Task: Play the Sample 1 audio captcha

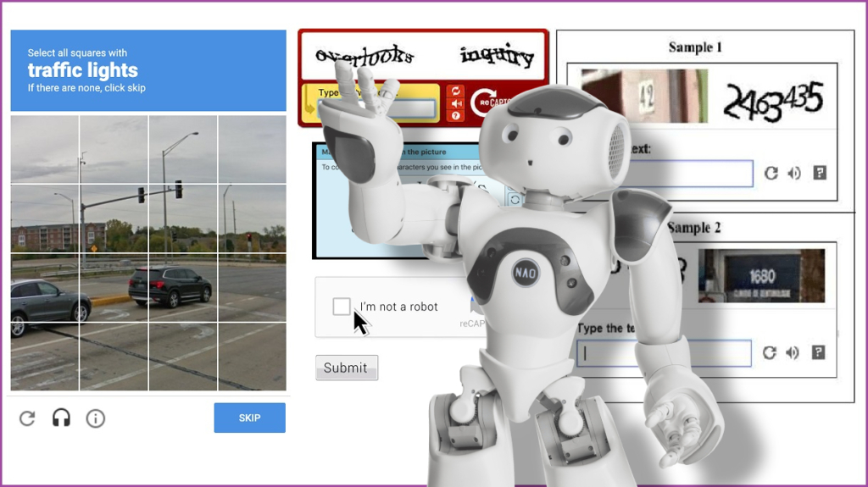Action: pyautogui.click(x=794, y=173)
